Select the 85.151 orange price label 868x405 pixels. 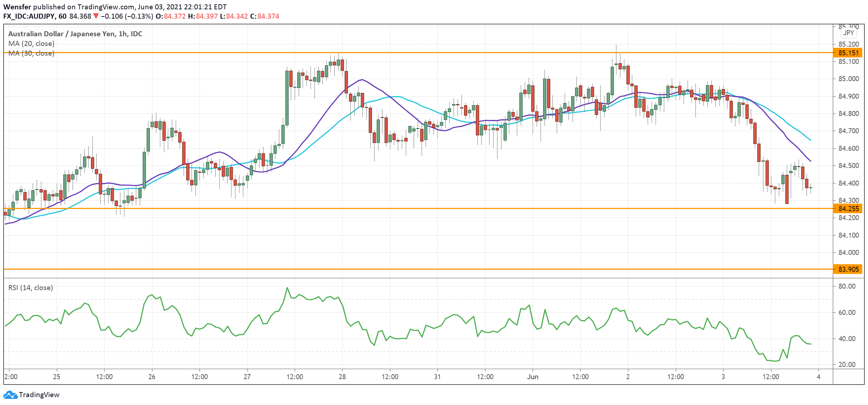point(848,53)
